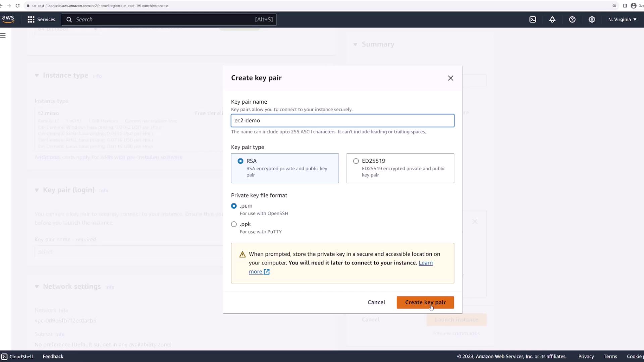Click the AWS logo home icon

click(8, 19)
